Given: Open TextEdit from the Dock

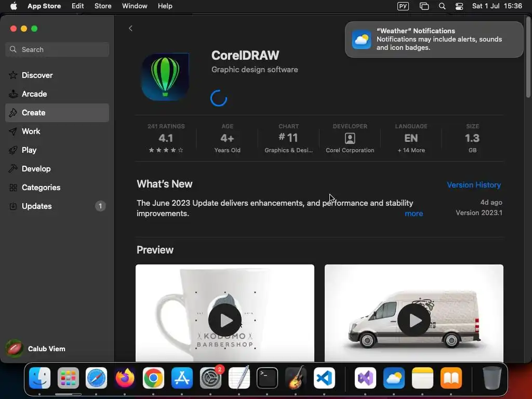Looking at the screenshot, I should coord(239,377).
